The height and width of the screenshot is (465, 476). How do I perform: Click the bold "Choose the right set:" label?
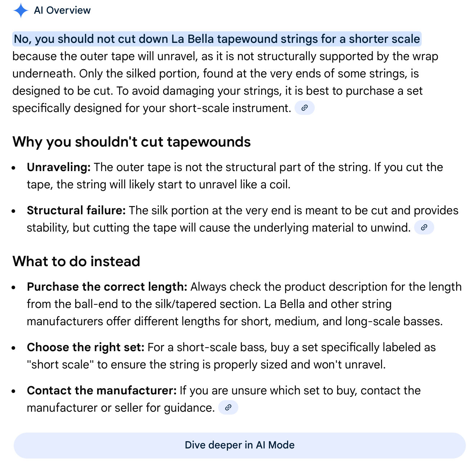(x=85, y=347)
